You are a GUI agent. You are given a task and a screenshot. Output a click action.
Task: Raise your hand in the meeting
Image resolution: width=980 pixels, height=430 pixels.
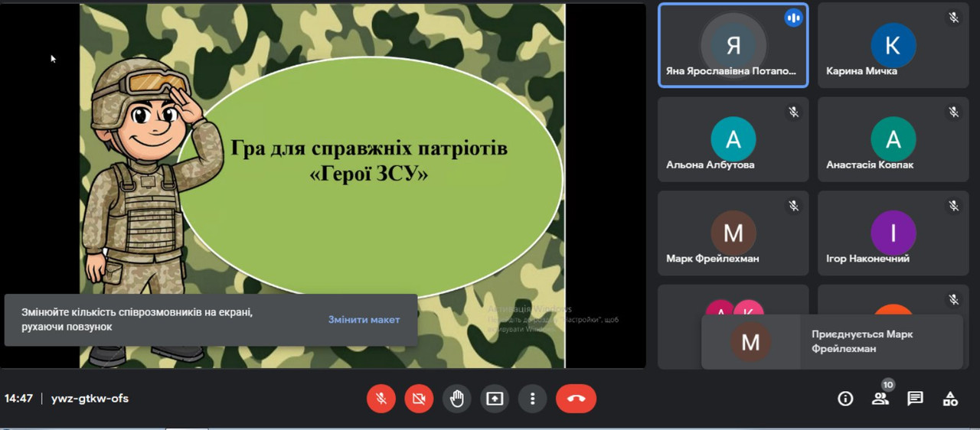[x=457, y=399]
